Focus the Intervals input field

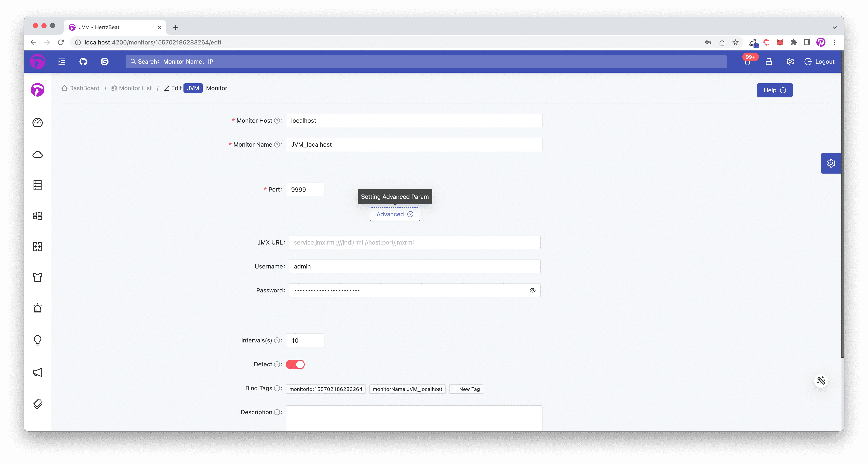click(305, 340)
